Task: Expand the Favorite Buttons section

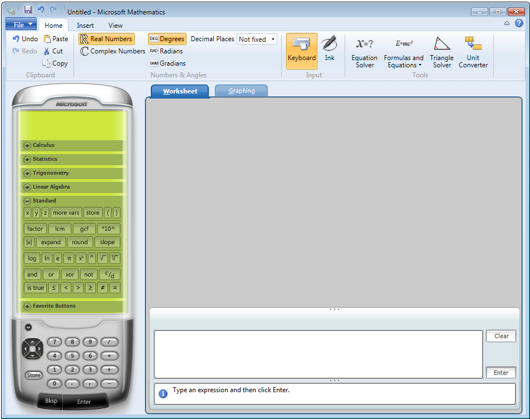Action: 27,306
